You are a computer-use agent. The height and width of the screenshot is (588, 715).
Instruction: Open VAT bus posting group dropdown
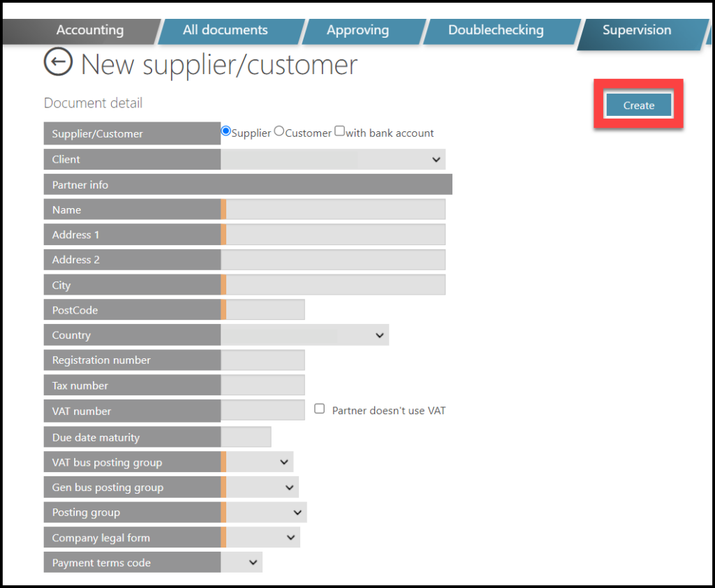tap(259, 462)
